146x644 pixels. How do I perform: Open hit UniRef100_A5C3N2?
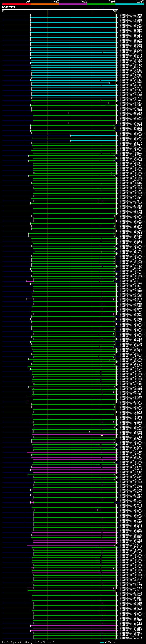131,20
